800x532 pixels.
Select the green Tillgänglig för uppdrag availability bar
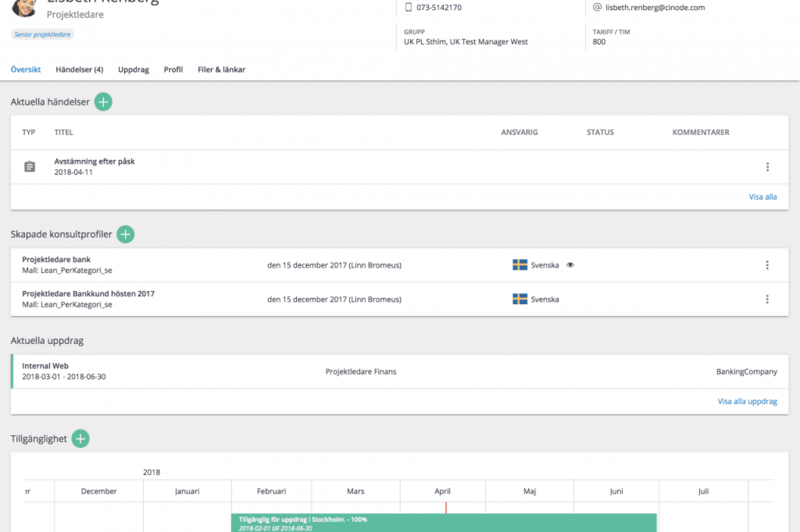(444, 523)
